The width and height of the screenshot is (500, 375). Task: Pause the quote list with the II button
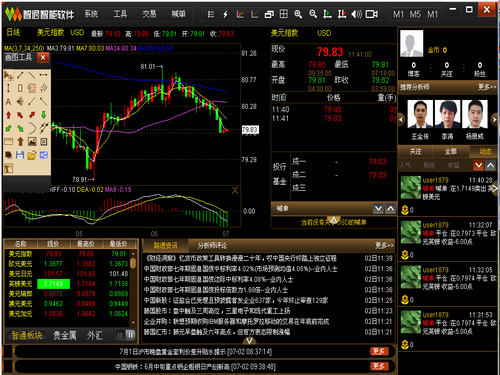(x=131, y=335)
